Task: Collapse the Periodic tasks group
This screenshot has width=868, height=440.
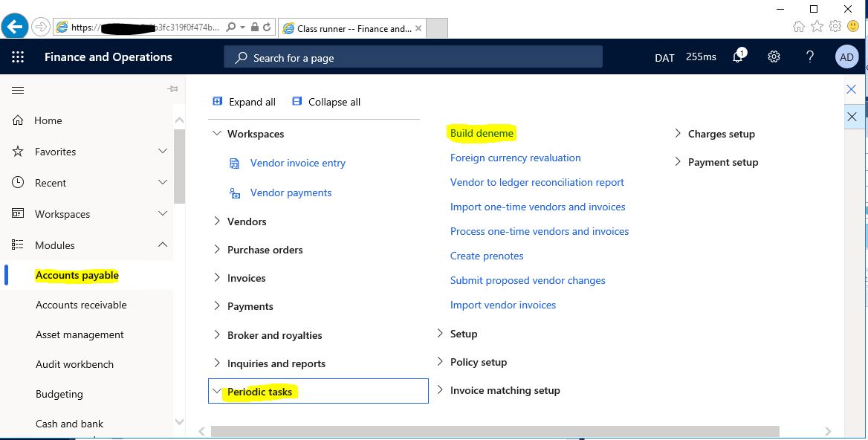Action: (217, 391)
